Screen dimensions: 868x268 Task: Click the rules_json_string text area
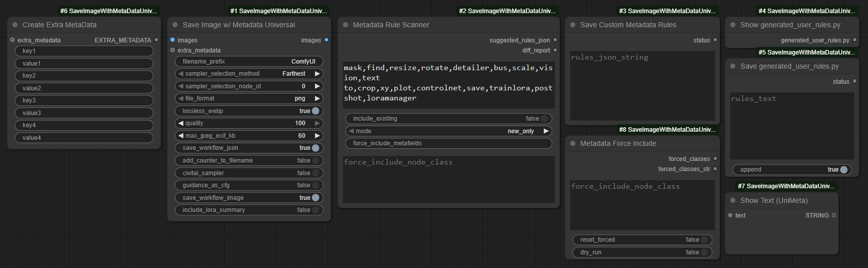[x=642, y=85]
